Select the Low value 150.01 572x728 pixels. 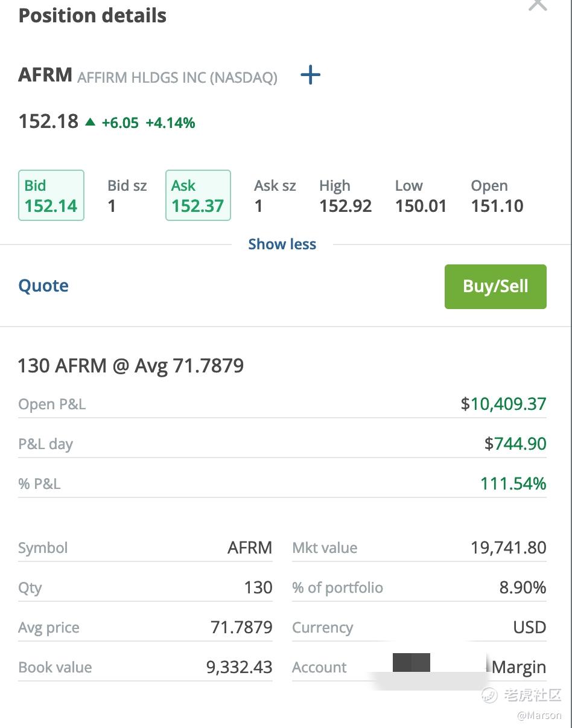pos(421,206)
